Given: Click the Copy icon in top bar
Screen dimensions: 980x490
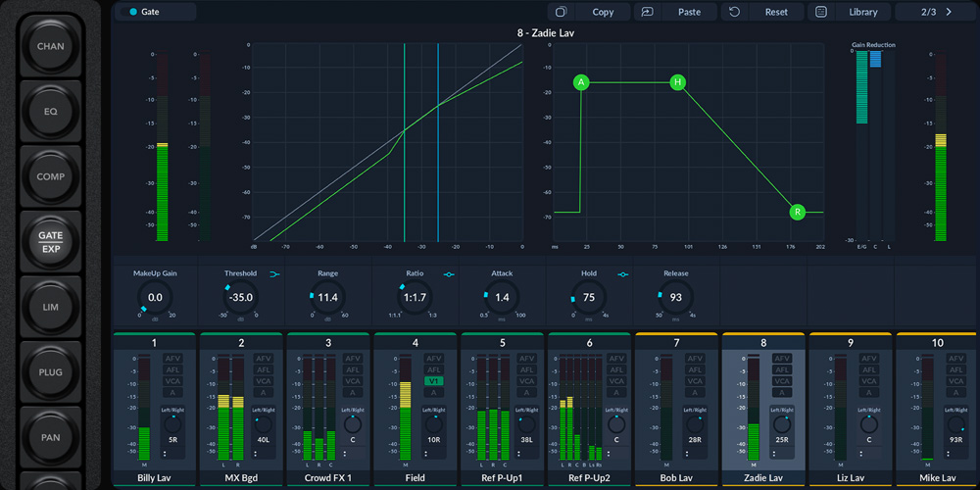Looking at the screenshot, I should click(562, 12).
